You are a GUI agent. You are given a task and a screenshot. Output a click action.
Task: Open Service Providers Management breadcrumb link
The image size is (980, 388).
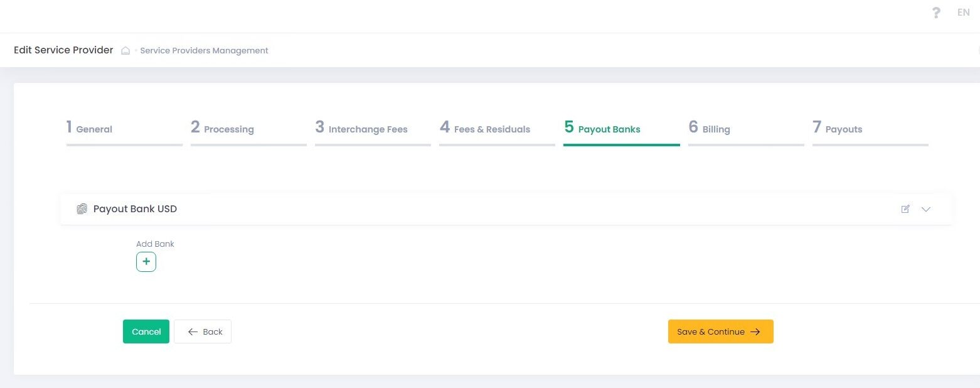tap(204, 51)
